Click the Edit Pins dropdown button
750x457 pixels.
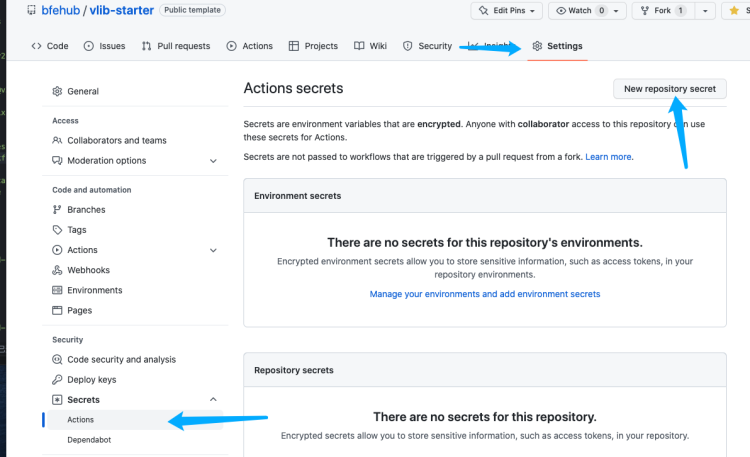pos(507,11)
